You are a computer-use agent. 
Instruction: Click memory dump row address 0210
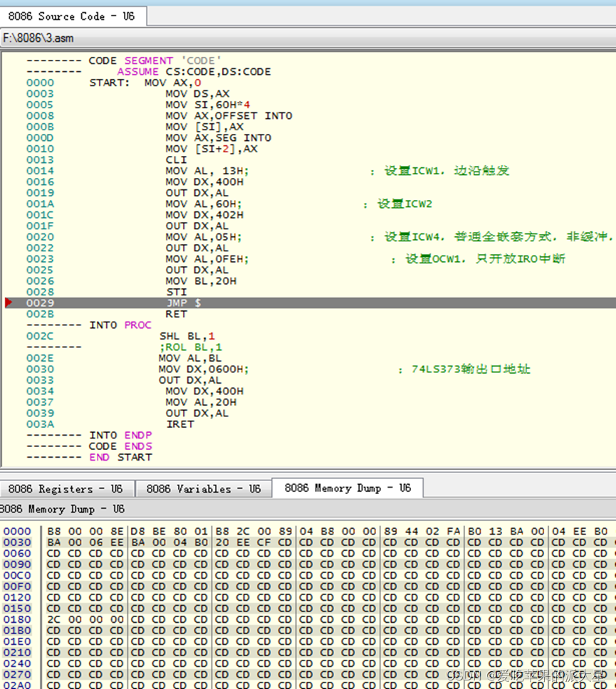[x=17, y=652]
